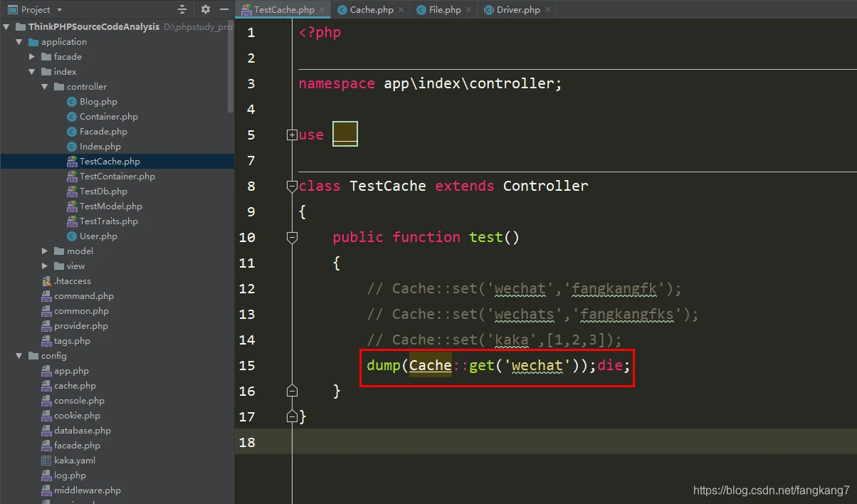Image resolution: width=857 pixels, height=504 pixels.
Task: Click the collapse-all icon in Project panel
Action: (x=182, y=9)
